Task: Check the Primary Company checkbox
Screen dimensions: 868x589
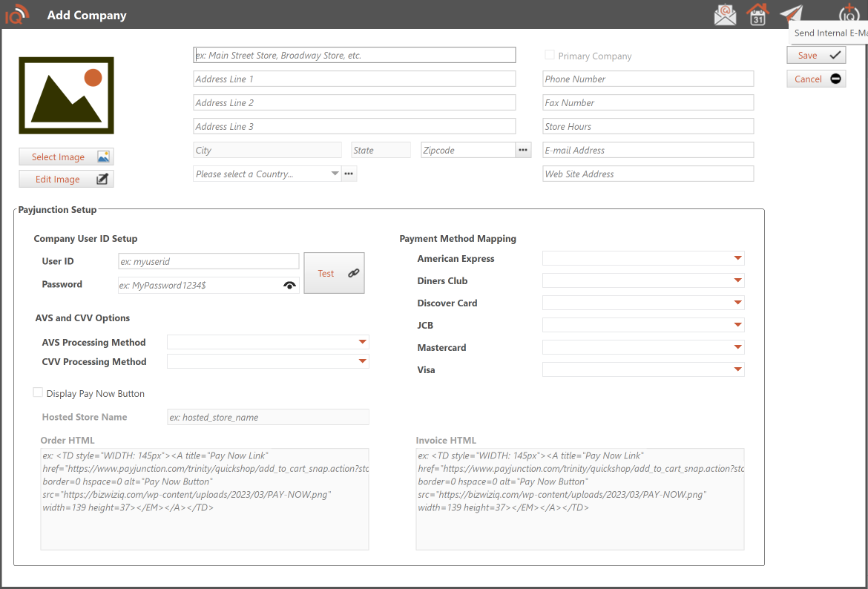Action: [550, 56]
